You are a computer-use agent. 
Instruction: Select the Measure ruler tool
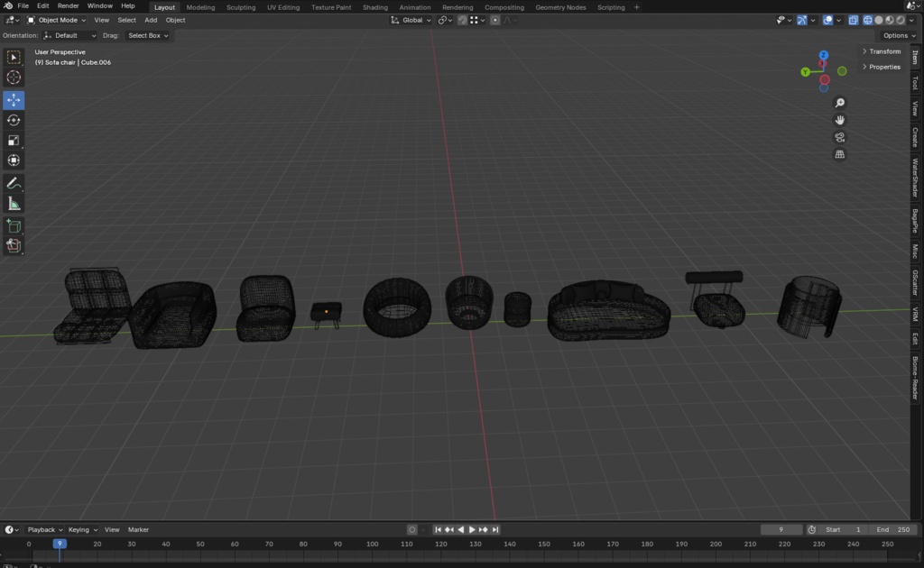pos(14,204)
